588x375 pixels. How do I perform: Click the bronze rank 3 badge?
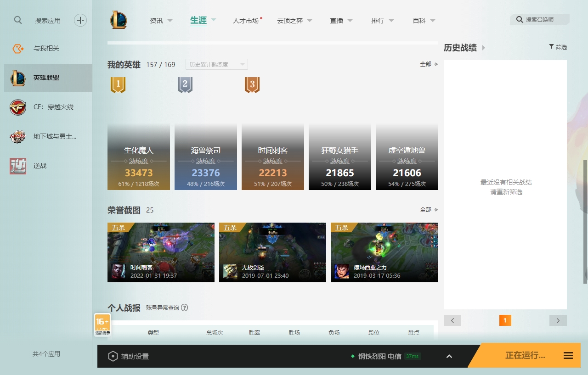252,85
